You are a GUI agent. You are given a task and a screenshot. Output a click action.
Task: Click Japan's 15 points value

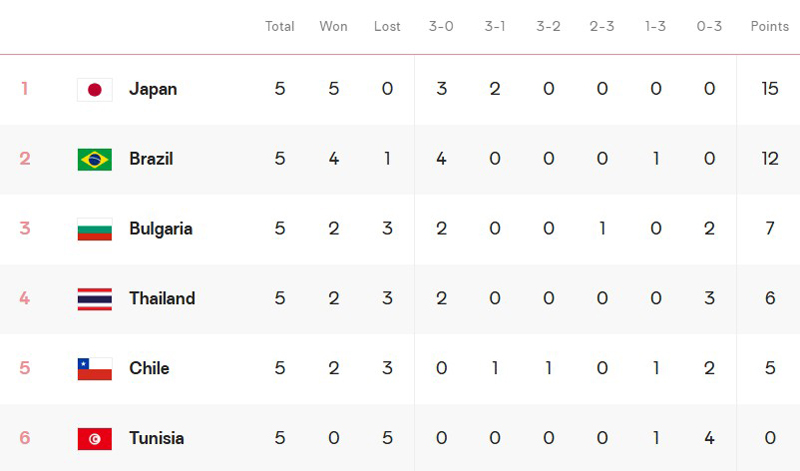pos(769,89)
